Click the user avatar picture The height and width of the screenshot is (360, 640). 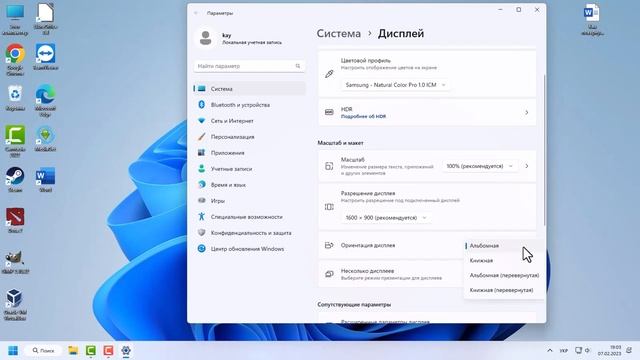[206, 38]
